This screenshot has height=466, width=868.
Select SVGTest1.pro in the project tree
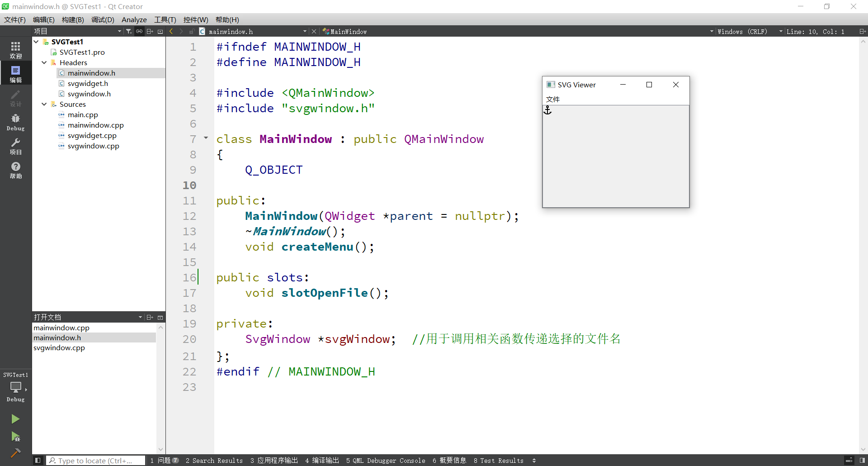82,52
